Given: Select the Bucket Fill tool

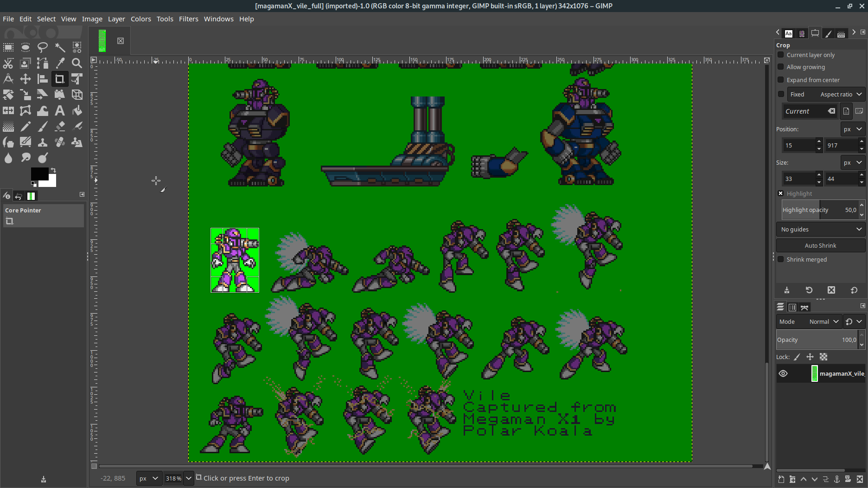Looking at the screenshot, I should (x=77, y=110).
